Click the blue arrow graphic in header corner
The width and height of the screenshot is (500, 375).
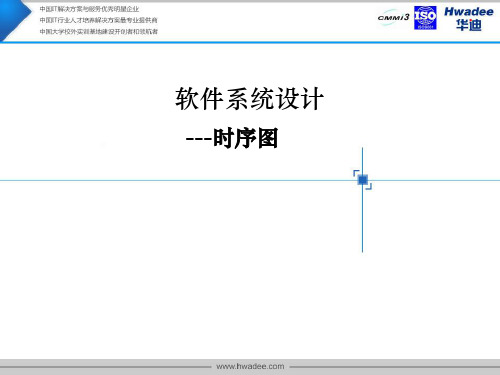point(14,20)
